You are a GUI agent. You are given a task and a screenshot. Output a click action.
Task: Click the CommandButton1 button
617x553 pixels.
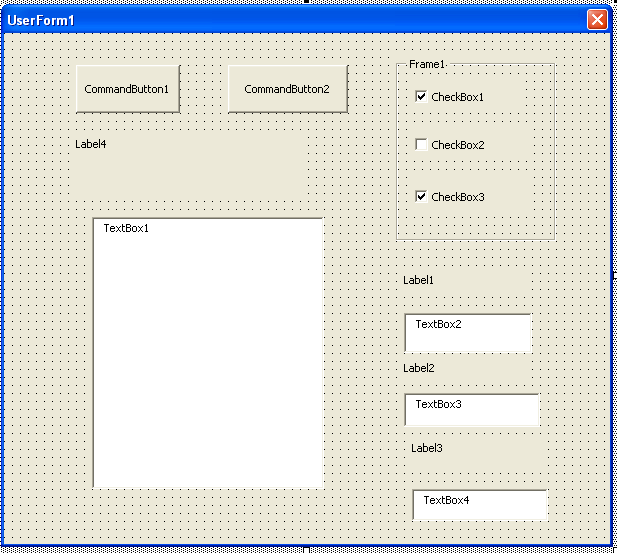pos(128,89)
